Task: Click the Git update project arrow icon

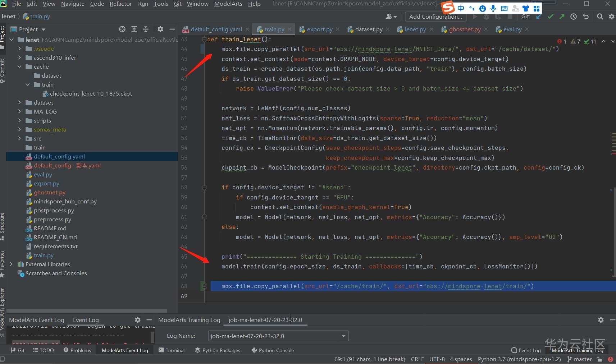Action: click(539, 17)
